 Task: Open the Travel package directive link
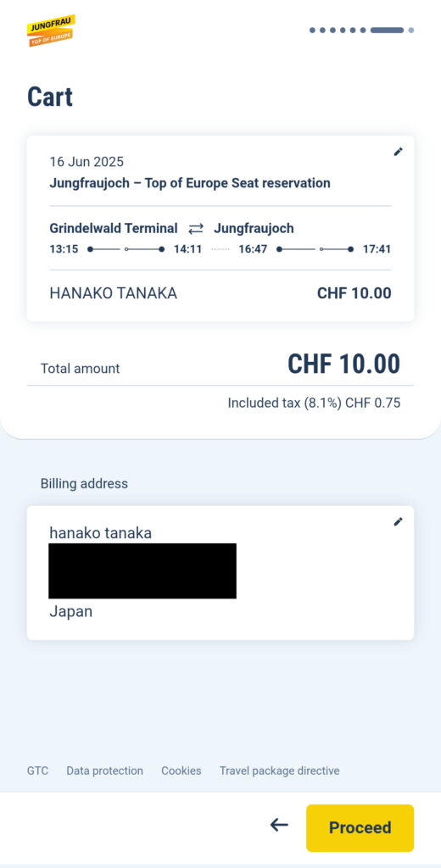click(279, 771)
